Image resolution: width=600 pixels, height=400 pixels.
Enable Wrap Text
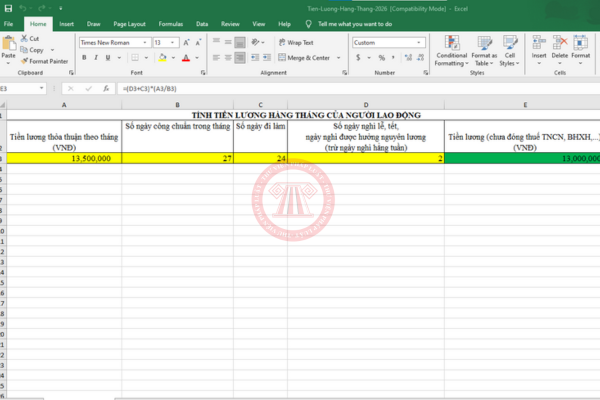click(x=296, y=42)
